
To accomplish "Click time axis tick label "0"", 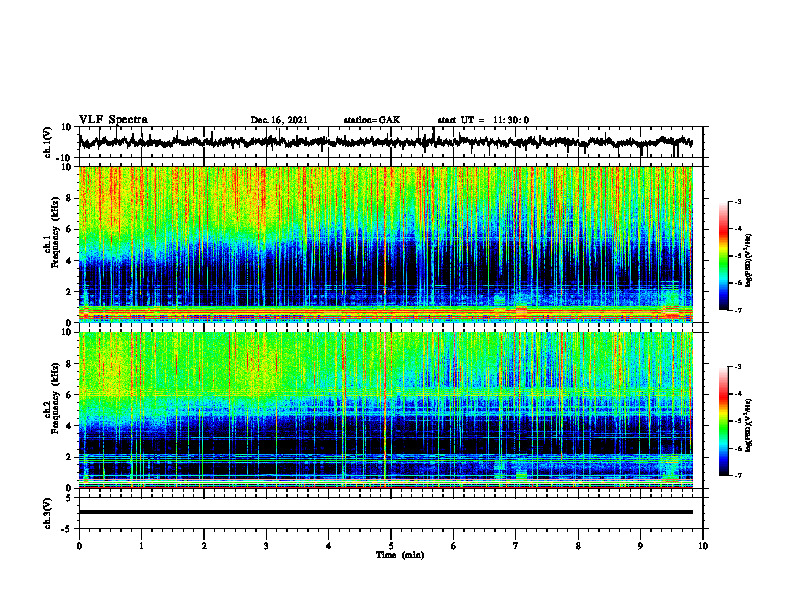I will pos(79,546).
